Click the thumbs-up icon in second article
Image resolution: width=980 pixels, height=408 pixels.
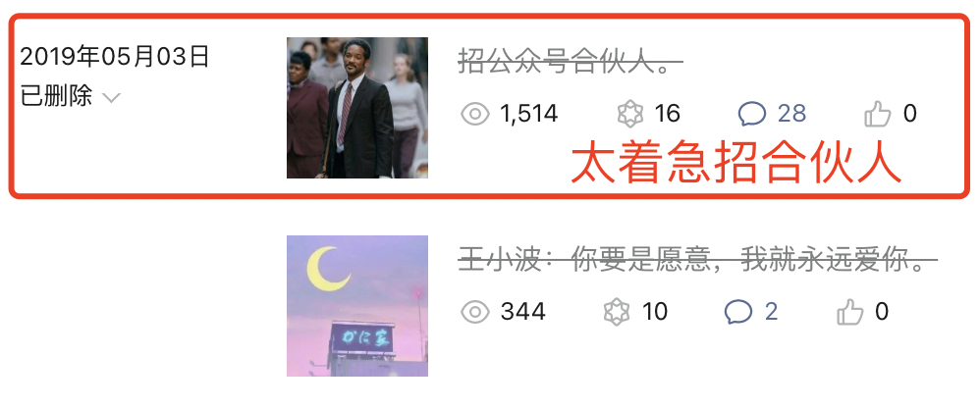pos(850,311)
